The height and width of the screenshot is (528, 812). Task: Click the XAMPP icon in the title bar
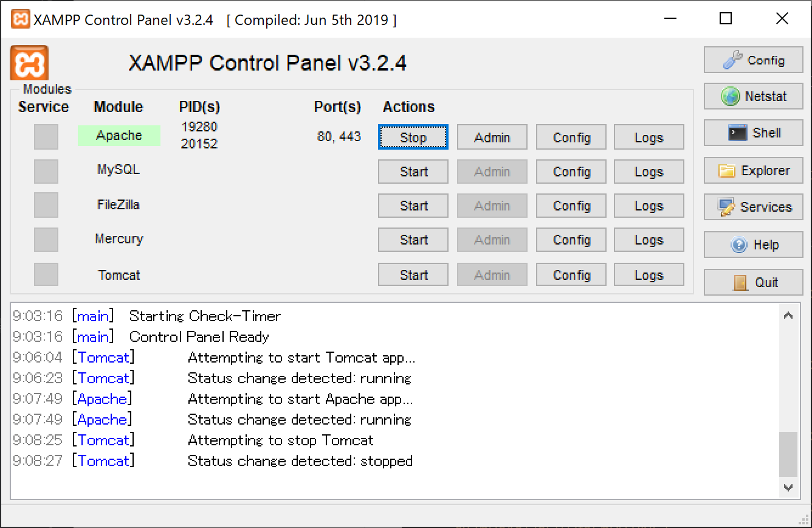click(x=20, y=19)
